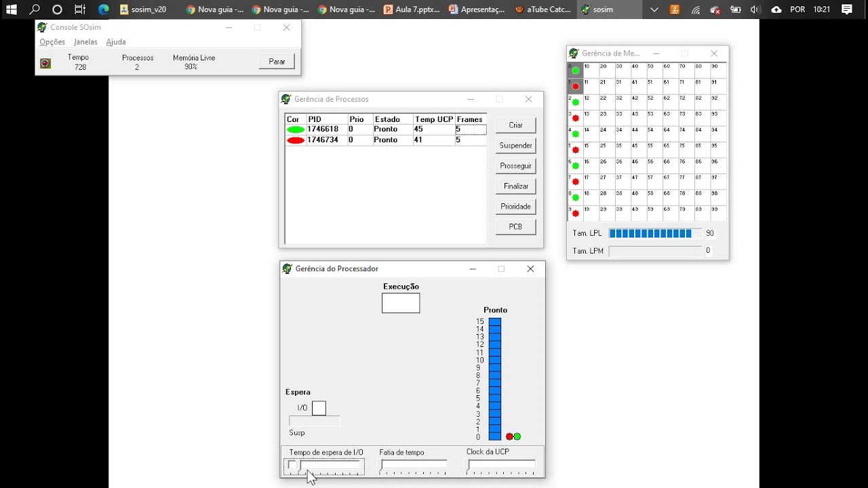Click the Tam. LPL progress bar

(x=655, y=233)
